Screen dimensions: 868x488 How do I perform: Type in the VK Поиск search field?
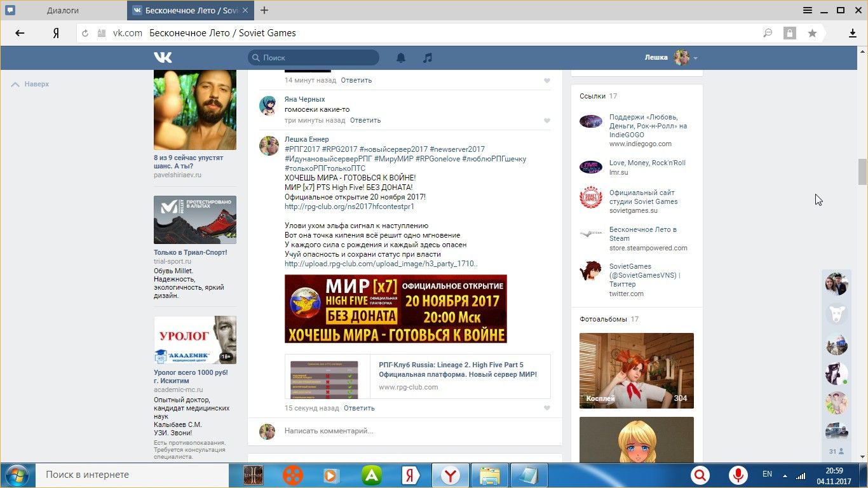pos(314,58)
